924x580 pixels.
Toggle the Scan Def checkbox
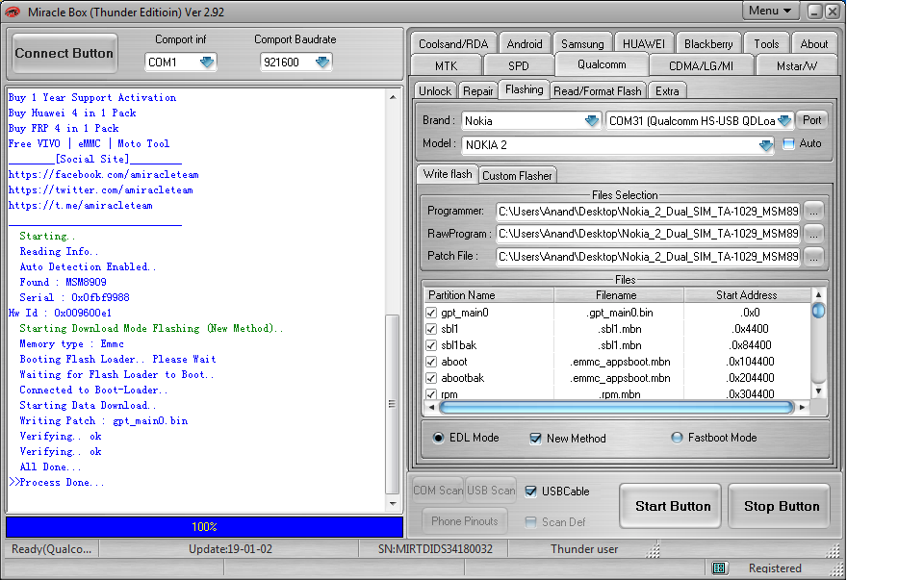pyautogui.click(x=531, y=522)
